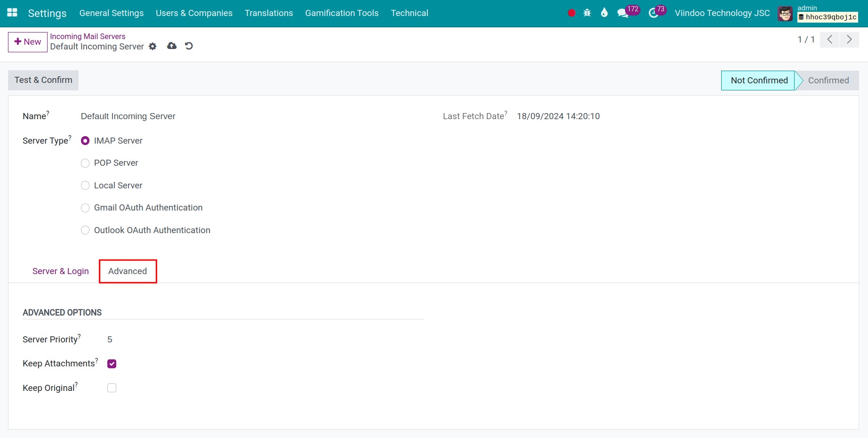
Task: Click the Confirmed status stage
Action: click(828, 81)
